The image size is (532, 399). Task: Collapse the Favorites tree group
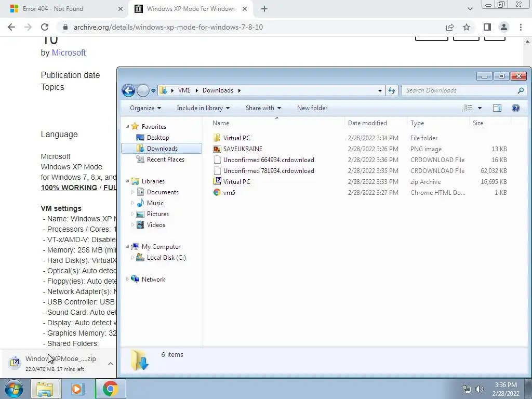coord(128,127)
